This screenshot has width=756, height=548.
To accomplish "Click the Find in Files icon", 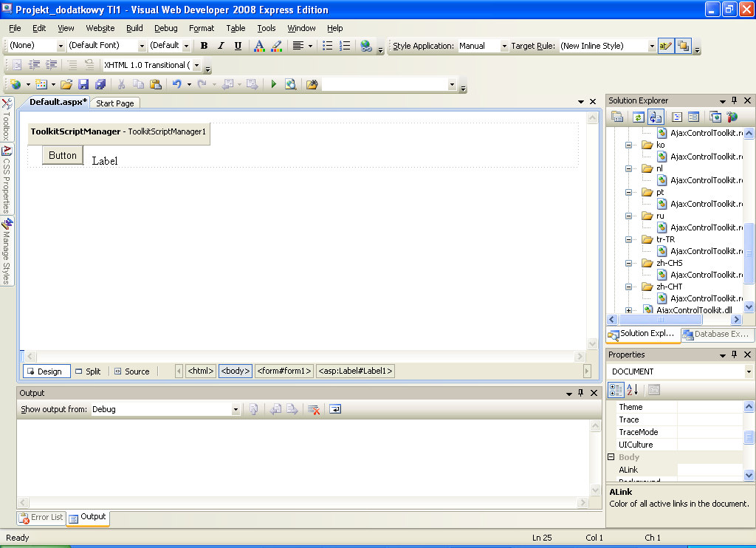I will click(x=312, y=84).
